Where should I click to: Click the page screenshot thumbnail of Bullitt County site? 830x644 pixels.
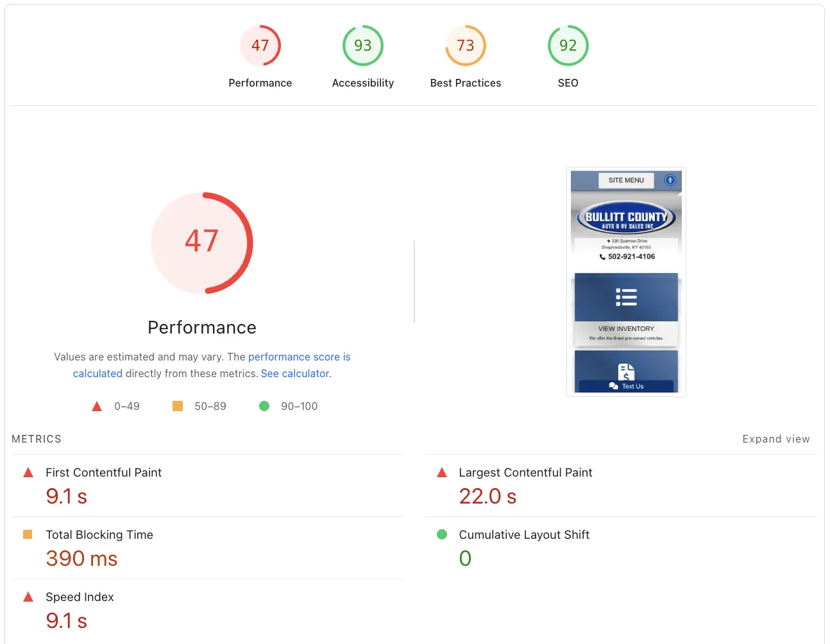626,282
